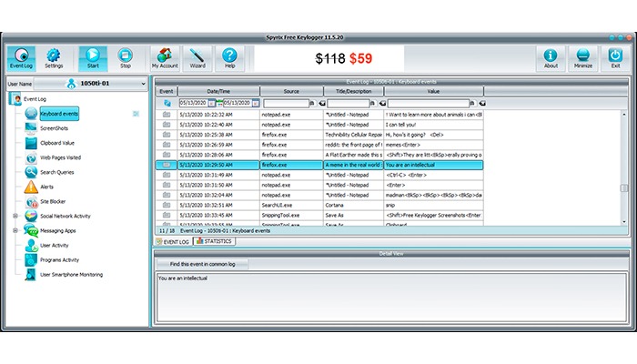Open Clipboard Value in the sidebar
Image resolution: width=637 pixels, height=364 pixels.
[x=56, y=143]
